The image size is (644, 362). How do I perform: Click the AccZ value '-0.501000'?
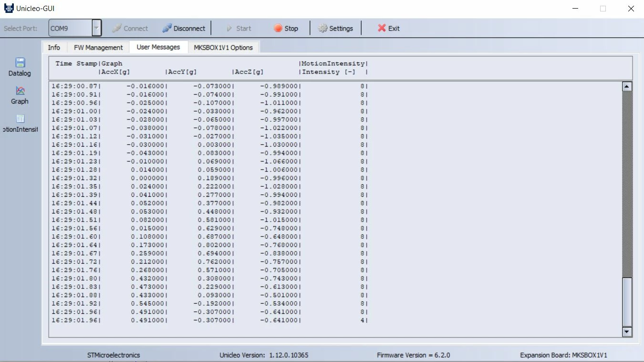[279, 295]
